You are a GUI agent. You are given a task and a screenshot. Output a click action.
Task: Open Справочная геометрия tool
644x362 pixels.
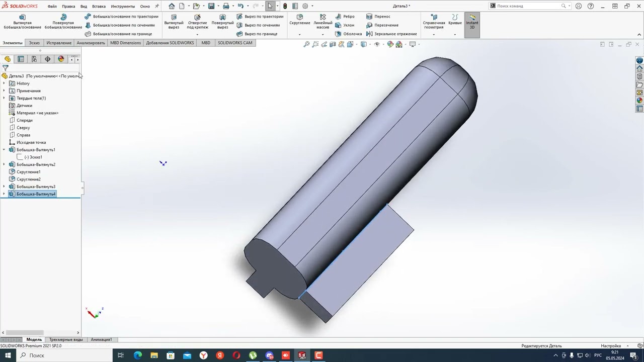434,22
